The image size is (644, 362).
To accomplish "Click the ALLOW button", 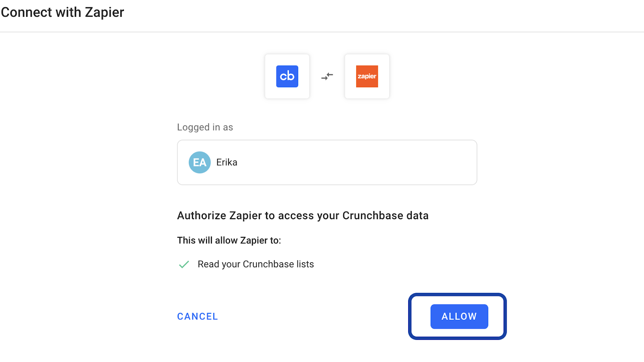I will [459, 317].
